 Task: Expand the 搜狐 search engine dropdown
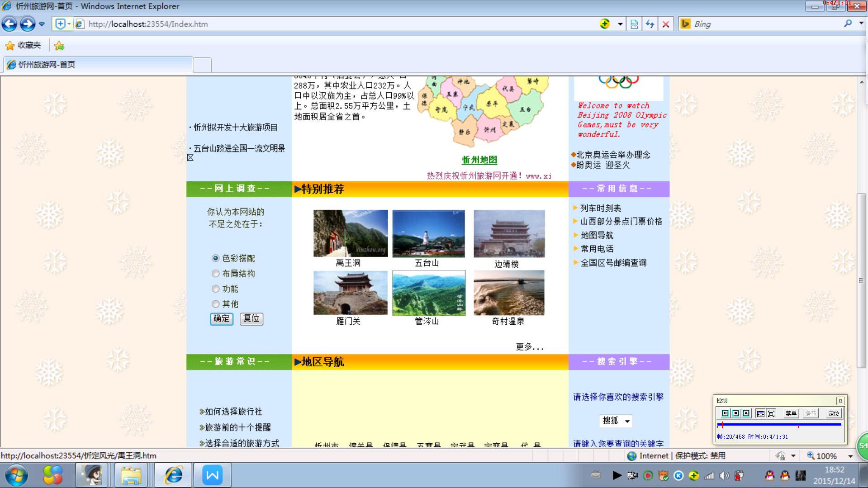pyautogui.click(x=616, y=421)
